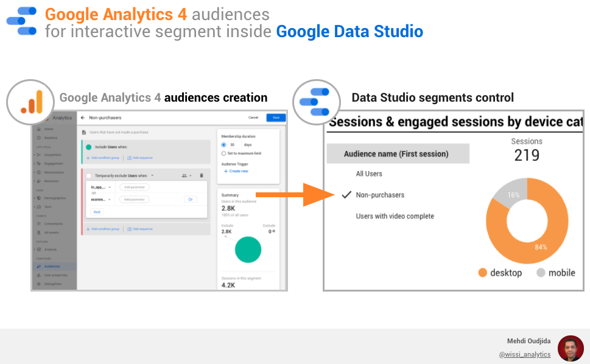Expand the Monetization sidebar section arrow
590x364 pixels.
click(35, 172)
